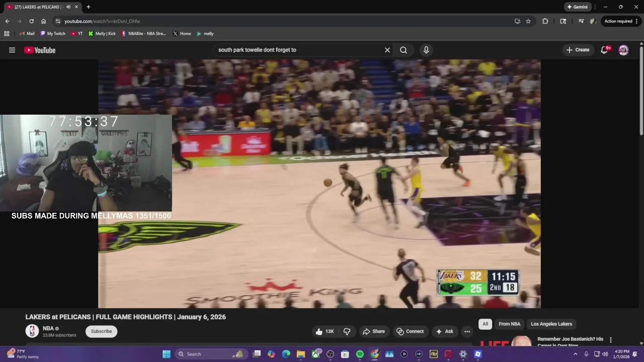Open the media controls icon in toolbar
This screenshot has height=362, width=644.
coord(581,21)
